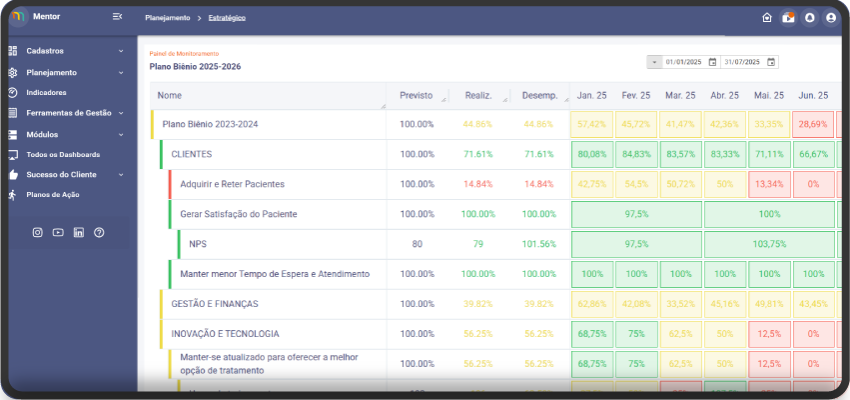The height and width of the screenshot is (400, 850).
Task: Open calendar picker for start date 01/01/2025
Action: click(x=712, y=62)
